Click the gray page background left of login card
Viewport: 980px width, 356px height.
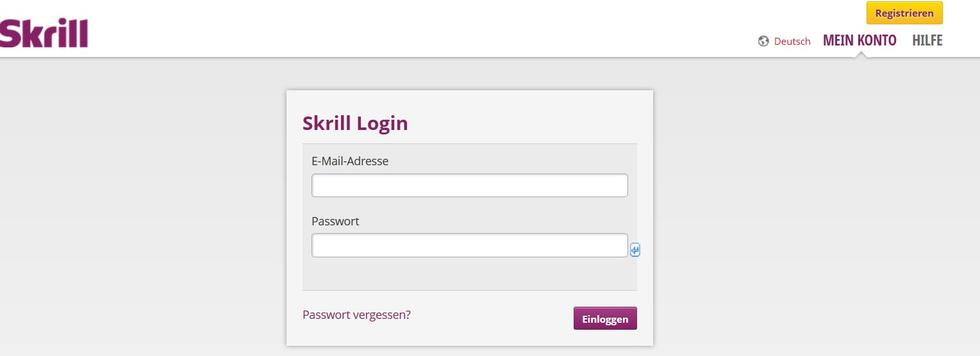[141, 211]
